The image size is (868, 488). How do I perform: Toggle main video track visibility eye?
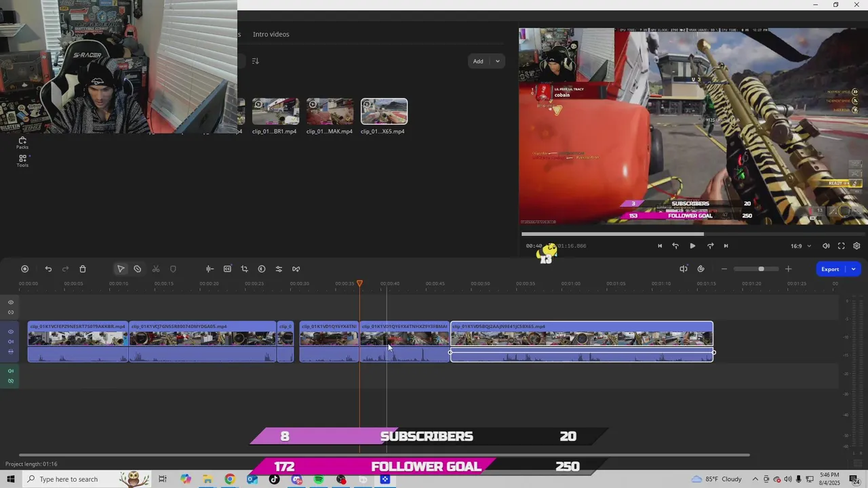click(x=11, y=332)
